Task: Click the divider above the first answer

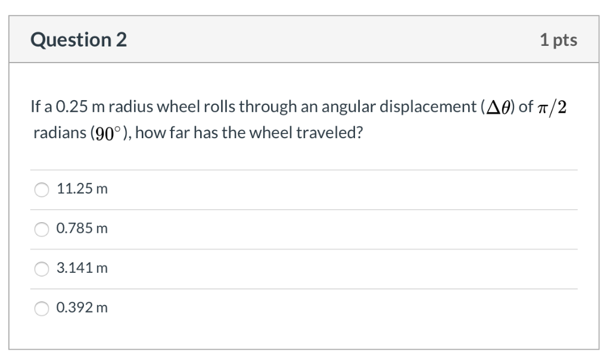Action: [x=305, y=170]
